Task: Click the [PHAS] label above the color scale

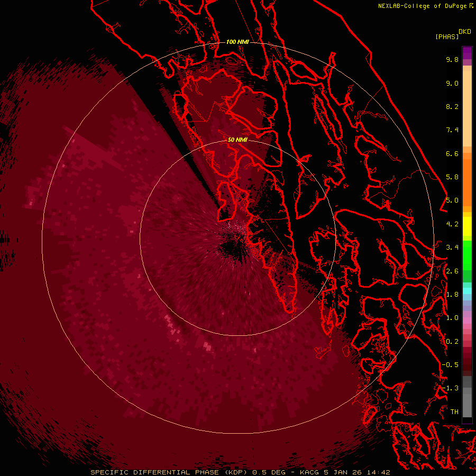Action: click(x=447, y=36)
